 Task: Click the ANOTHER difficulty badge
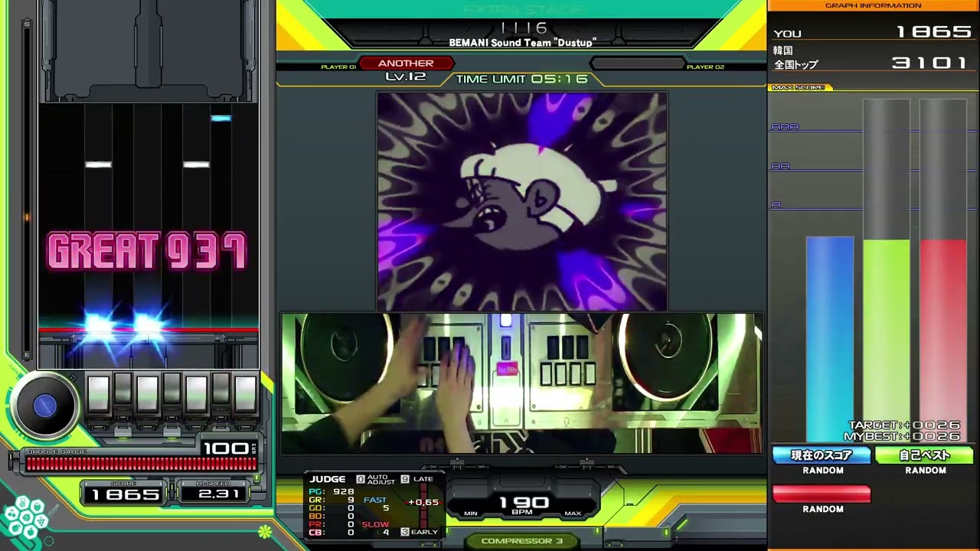pos(406,64)
